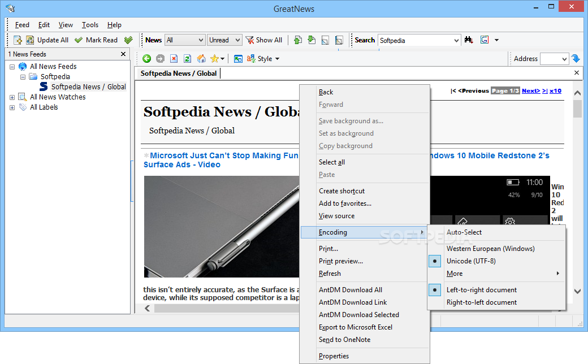The height and width of the screenshot is (364, 588).
Task: Select the Softpedia folder in feed tree
Action: point(55,76)
